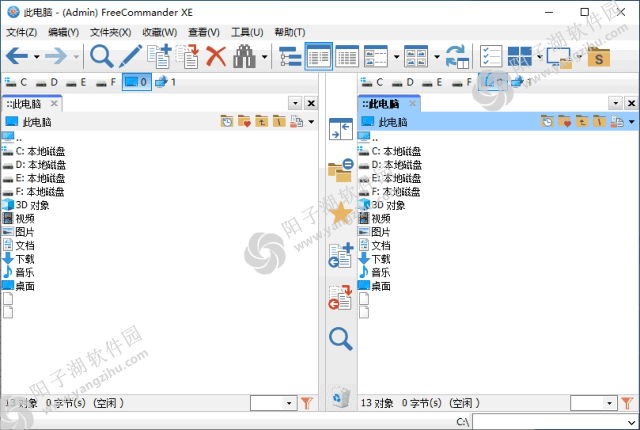640x430 pixels.
Task: Select drive F in left drive bar
Action: tap(106, 82)
